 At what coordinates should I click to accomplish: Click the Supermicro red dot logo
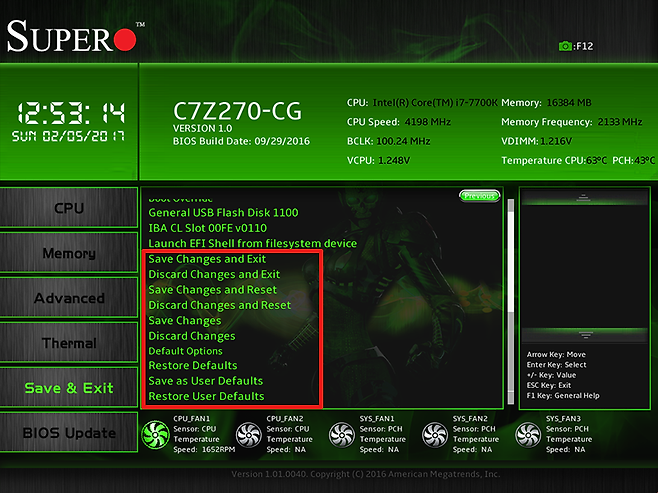click(x=124, y=39)
